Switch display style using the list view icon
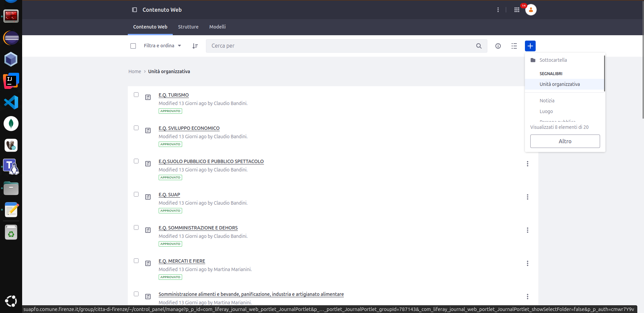The height and width of the screenshot is (313, 644). click(x=514, y=46)
